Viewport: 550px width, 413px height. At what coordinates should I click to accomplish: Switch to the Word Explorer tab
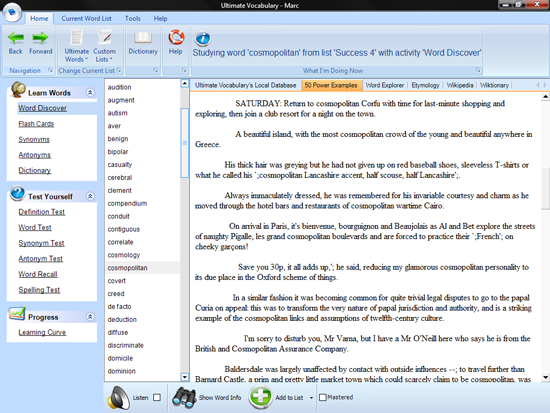(x=384, y=85)
